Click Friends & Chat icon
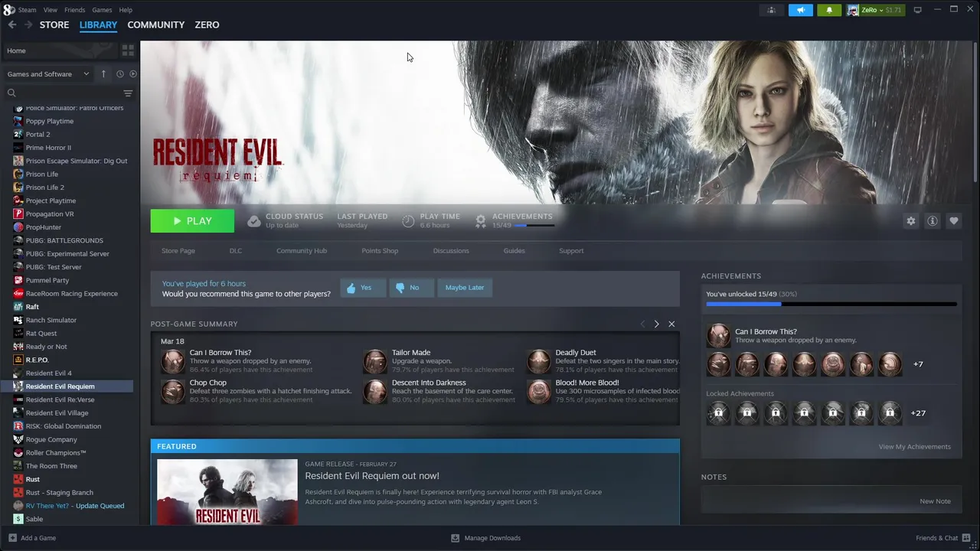This screenshot has height=551, width=980. pos(966,538)
